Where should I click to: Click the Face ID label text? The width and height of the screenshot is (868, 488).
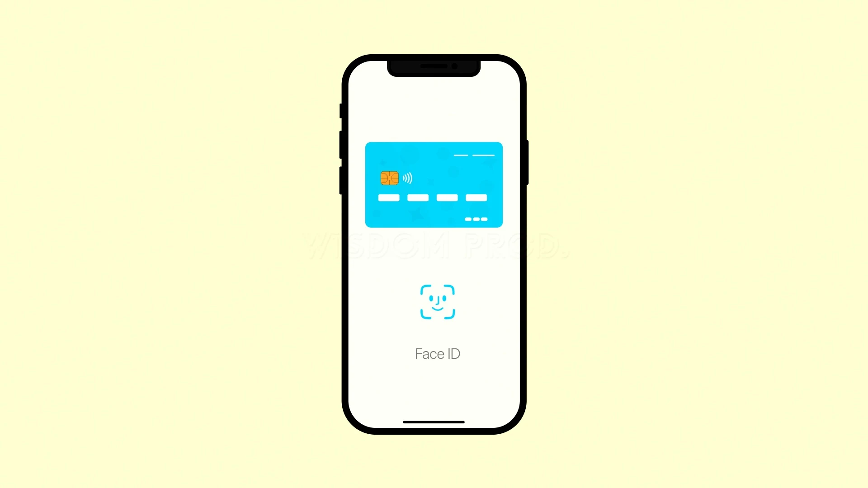pyautogui.click(x=437, y=354)
